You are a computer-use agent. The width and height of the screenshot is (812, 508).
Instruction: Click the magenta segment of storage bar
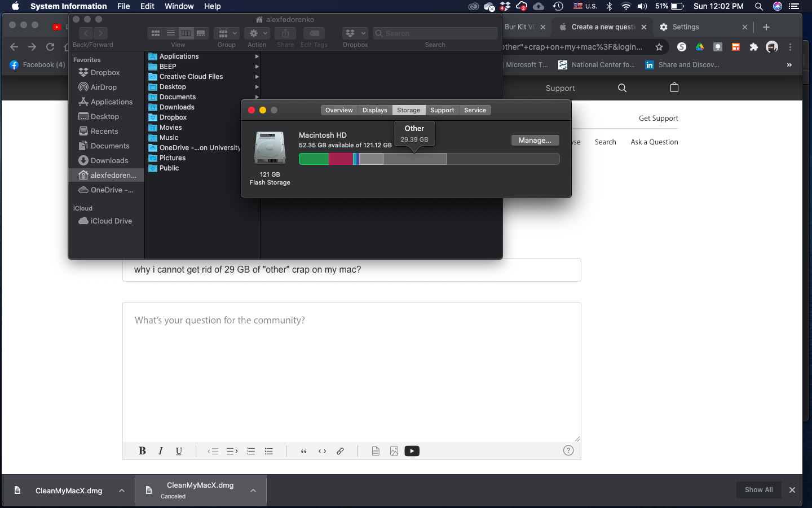tap(341, 159)
